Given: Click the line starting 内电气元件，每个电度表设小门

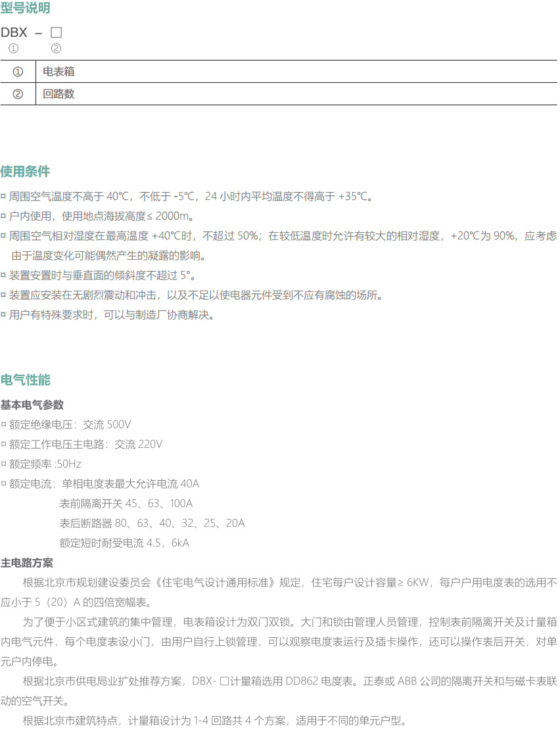Looking at the screenshot, I should tap(279, 642).
